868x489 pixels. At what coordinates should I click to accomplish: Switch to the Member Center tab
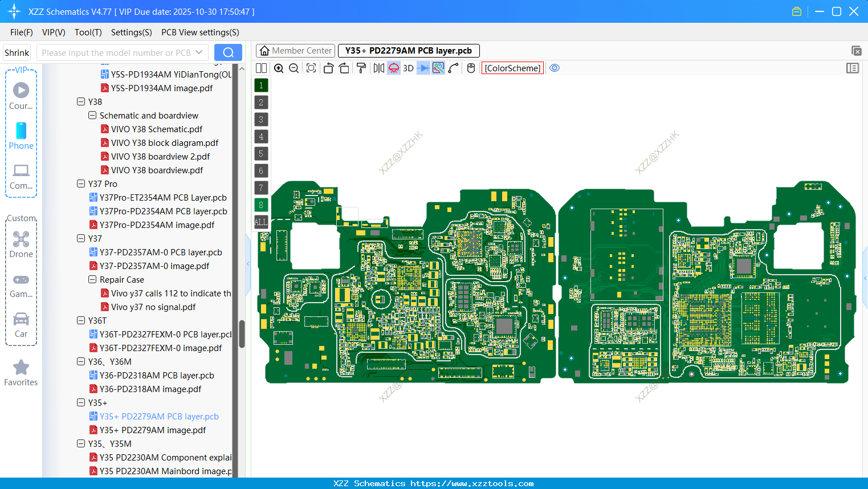click(295, 50)
